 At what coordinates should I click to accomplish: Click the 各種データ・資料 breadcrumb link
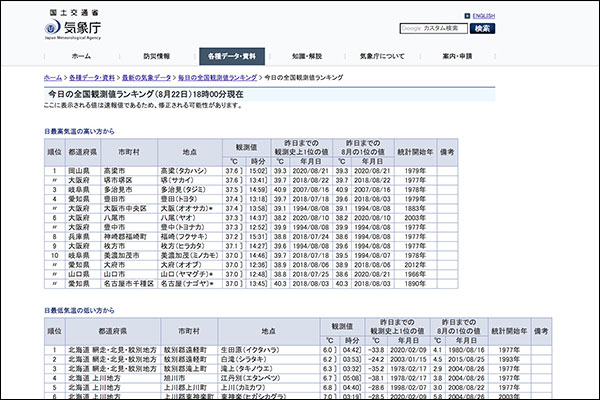[x=90, y=77]
